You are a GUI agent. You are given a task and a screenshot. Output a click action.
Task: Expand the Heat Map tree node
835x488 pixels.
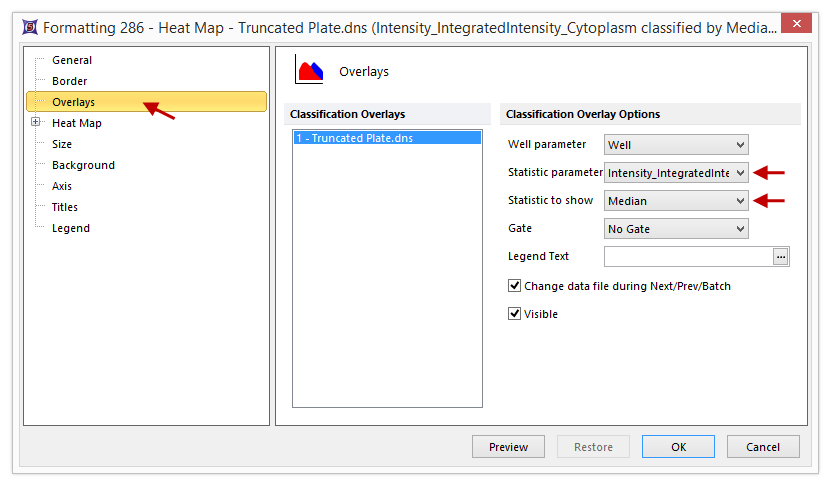click(36, 123)
